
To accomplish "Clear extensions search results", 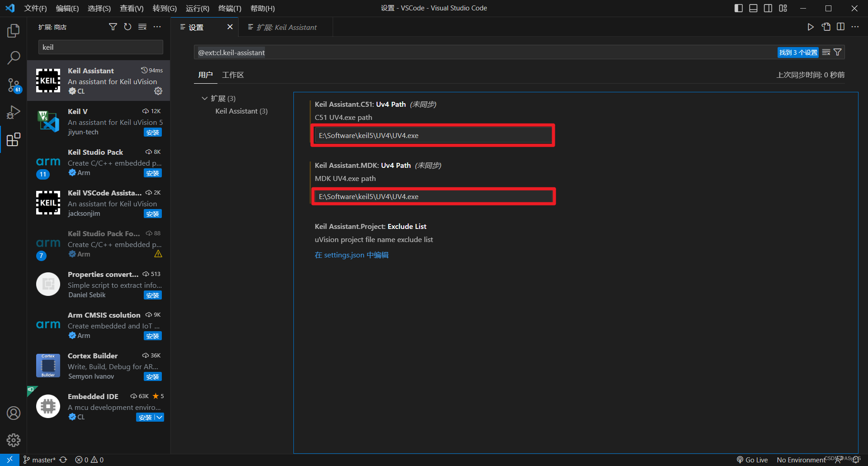I will pyautogui.click(x=142, y=27).
